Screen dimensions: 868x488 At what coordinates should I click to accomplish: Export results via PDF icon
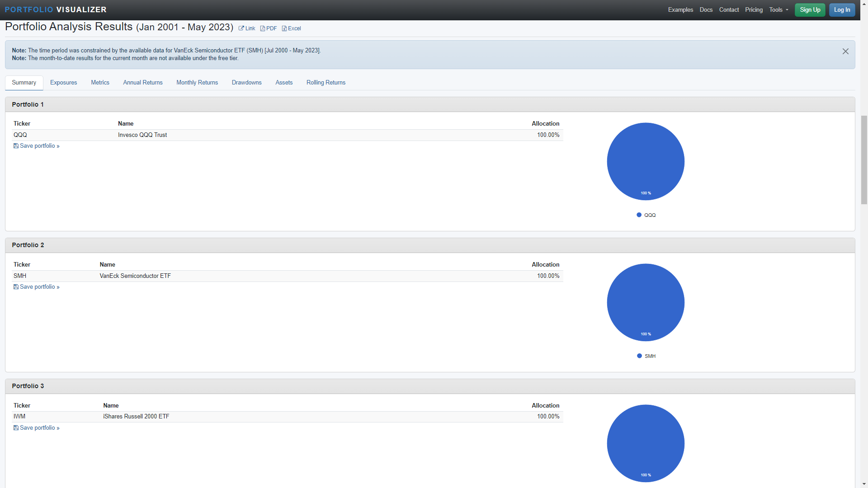click(x=263, y=28)
